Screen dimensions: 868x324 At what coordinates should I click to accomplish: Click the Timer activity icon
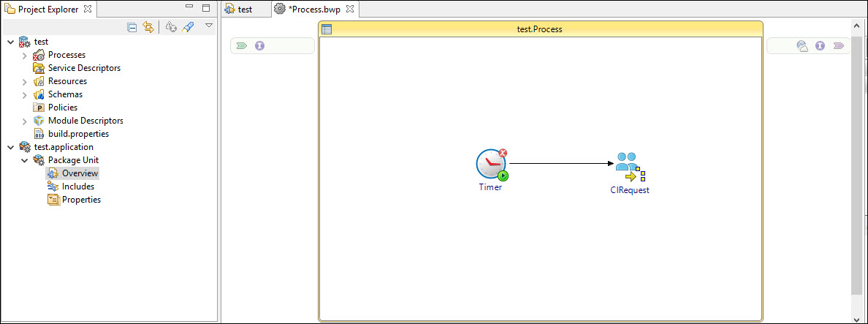click(492, 164)
